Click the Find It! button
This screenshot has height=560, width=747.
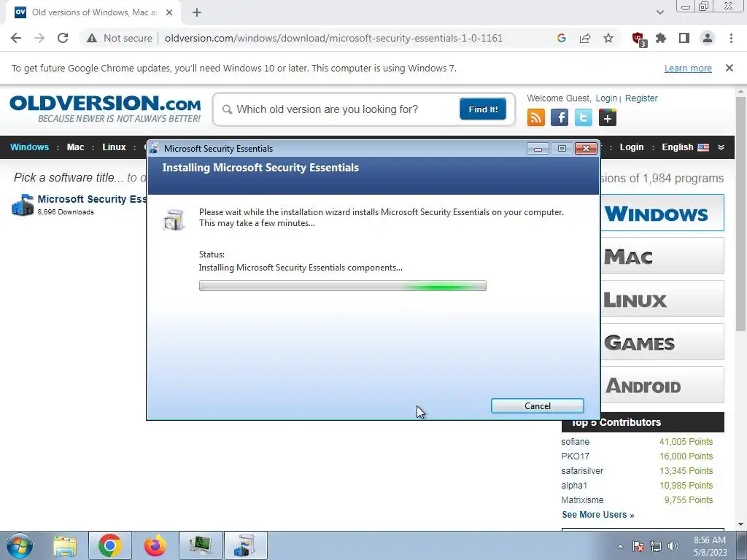(483, 109)
